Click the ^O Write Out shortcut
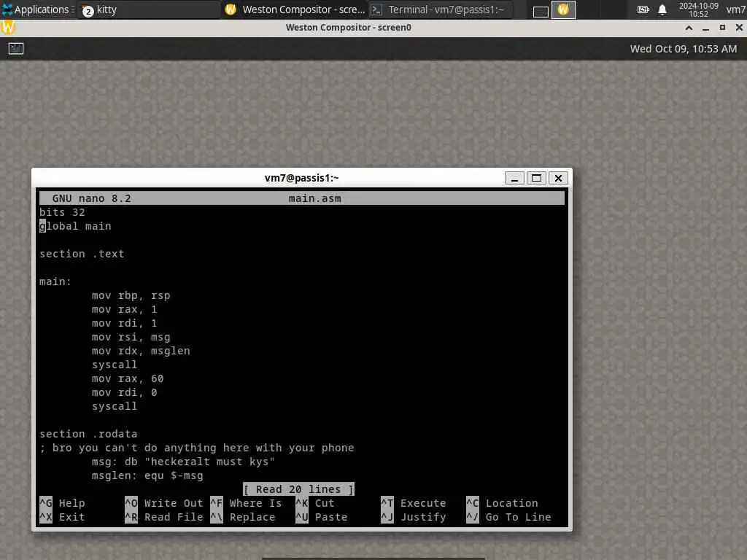The width and height of the screenshot is (747, 560). click(x=164, y=503)
